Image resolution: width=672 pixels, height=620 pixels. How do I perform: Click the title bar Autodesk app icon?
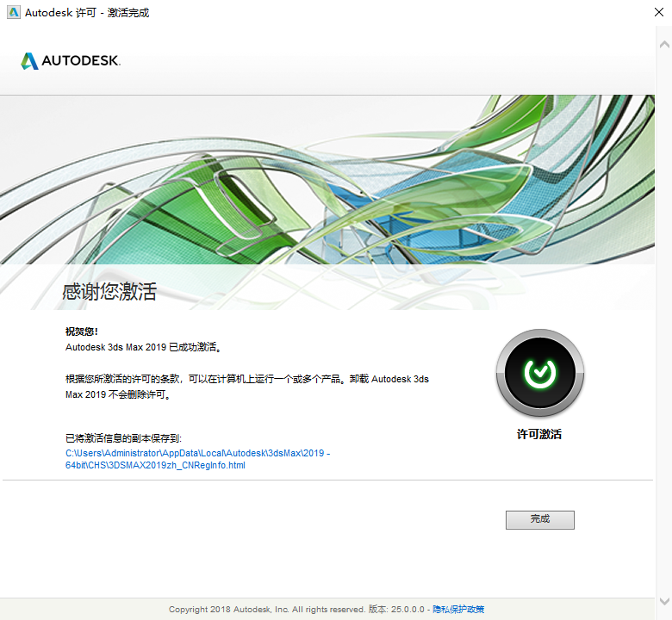[14, 12]
